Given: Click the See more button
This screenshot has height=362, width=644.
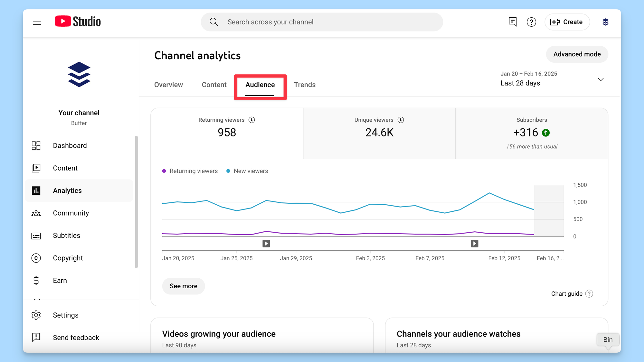Looking at the screenshot, I should click(x=184, y=286).
